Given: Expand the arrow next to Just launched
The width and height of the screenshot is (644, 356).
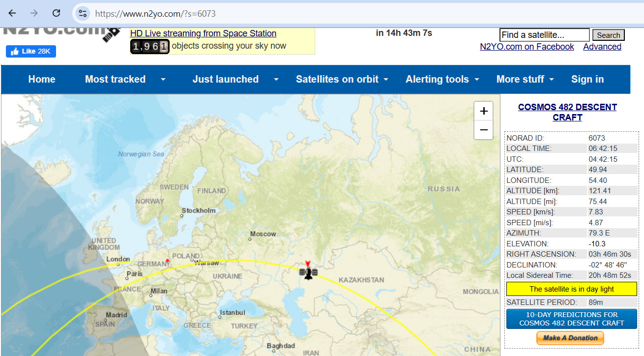Looking at the screenshot, I should pos(276,79).
